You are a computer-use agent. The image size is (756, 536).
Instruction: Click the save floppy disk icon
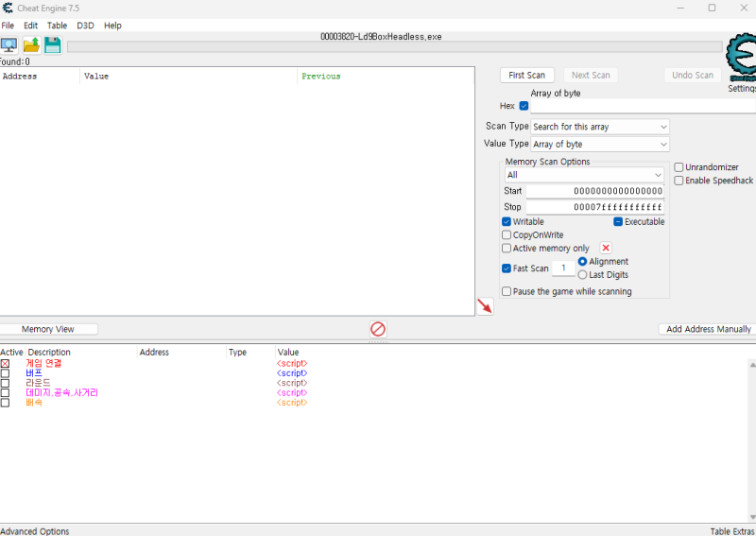pyautogui.click(x=53, y=45)
